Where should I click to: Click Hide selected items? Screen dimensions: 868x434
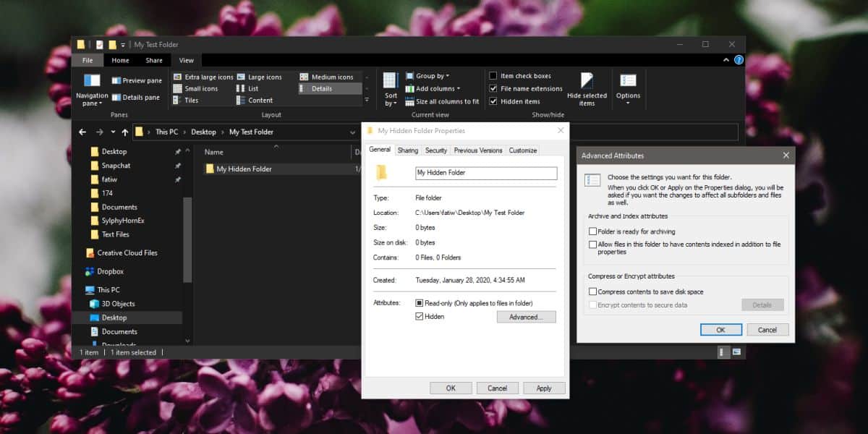pyautogui.click(x=587, y=90)
